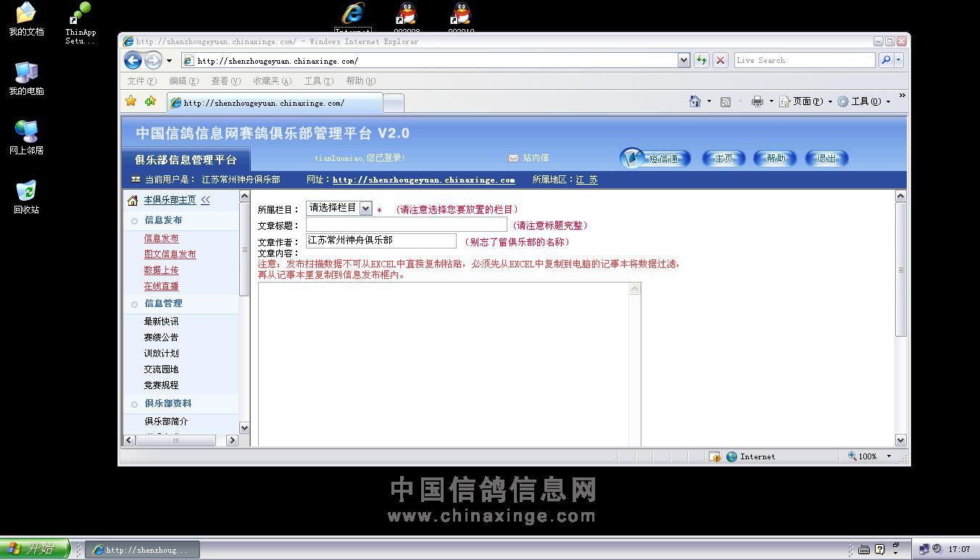Click the IE Forward navigation arrow
Image resolution: width=980 pixels, height=560 pixels.
[x=153, y=60]
